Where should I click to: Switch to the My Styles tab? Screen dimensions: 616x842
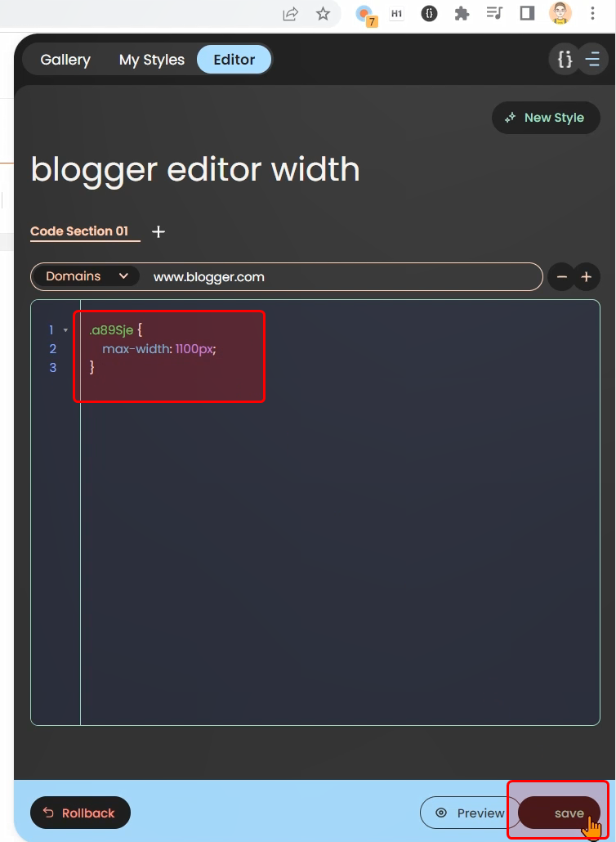click(152, 60)
